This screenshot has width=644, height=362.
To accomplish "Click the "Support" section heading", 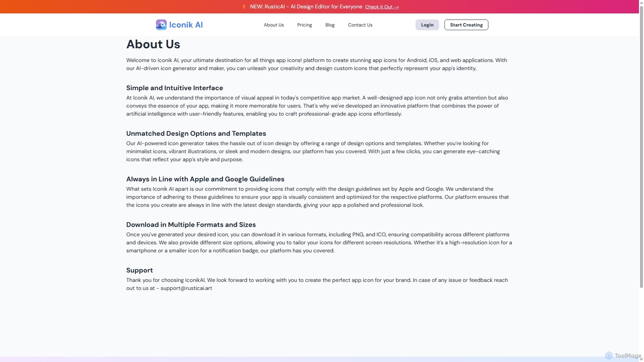I will [139, 270].
